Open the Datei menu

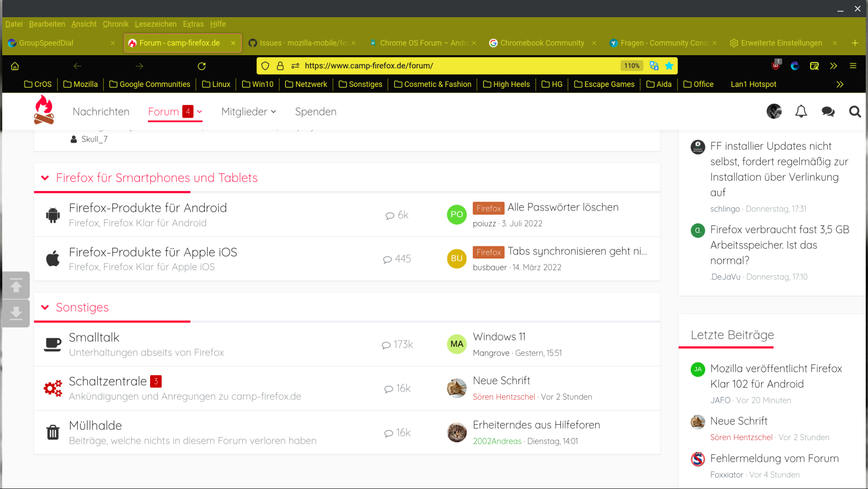14,24
